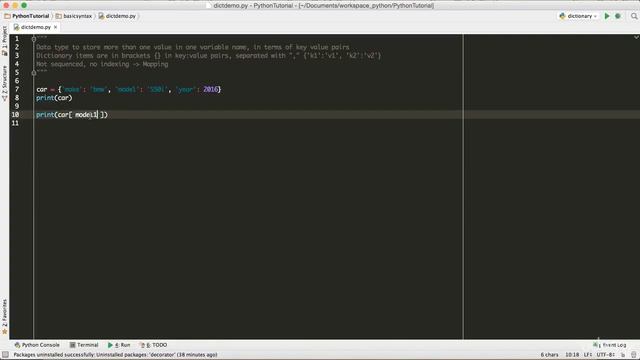640x360 pixels.
Task: Open the Favorites tool window sidebar tab
Action: [x=4, y=316]
